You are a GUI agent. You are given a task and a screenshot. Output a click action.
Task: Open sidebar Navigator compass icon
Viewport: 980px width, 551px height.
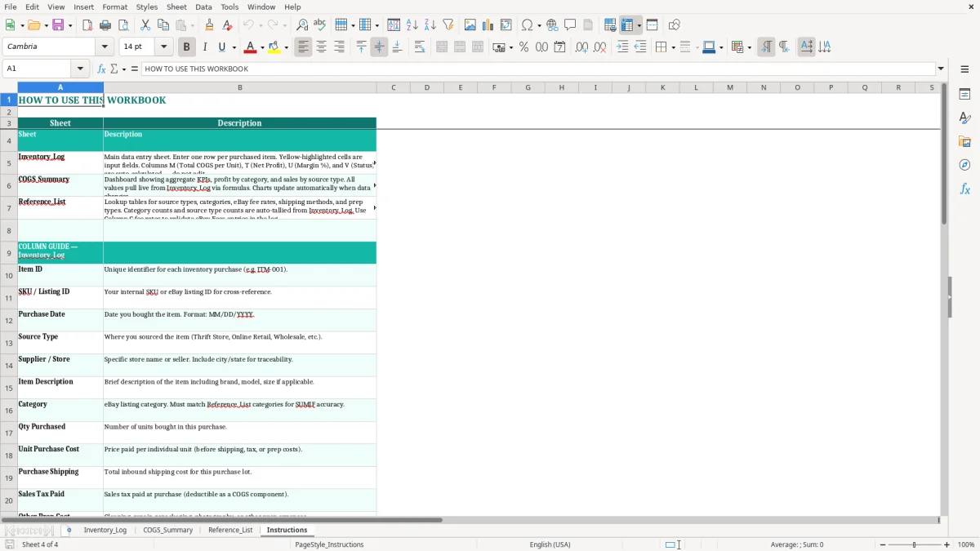click(964, 166)
